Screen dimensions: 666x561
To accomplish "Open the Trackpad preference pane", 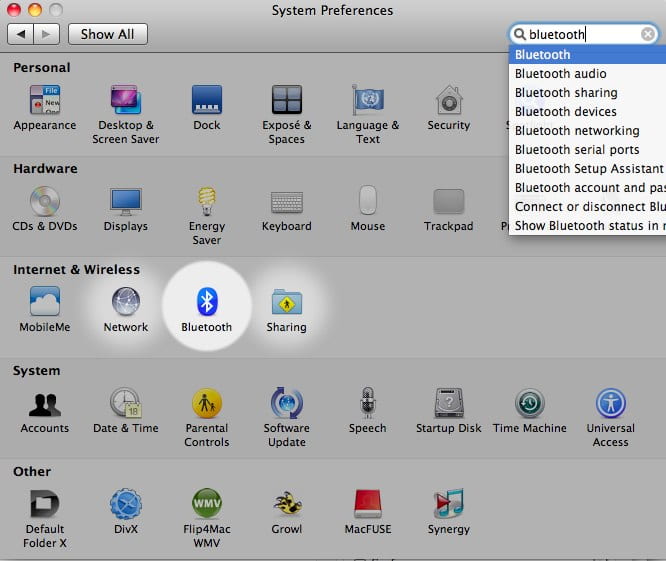I will point(449,209).
